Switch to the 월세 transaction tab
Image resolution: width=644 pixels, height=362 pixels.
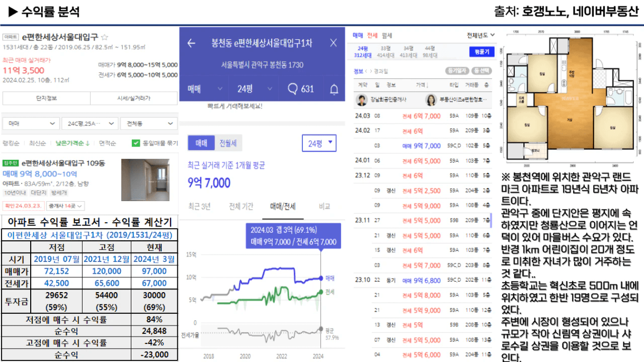[386, 35]
